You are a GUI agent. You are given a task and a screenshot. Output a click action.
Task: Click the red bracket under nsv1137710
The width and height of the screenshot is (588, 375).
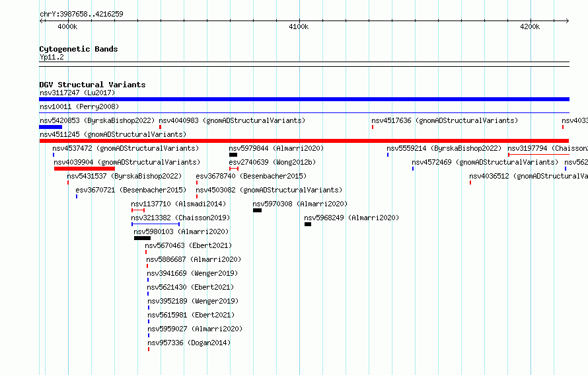point(138,210)
